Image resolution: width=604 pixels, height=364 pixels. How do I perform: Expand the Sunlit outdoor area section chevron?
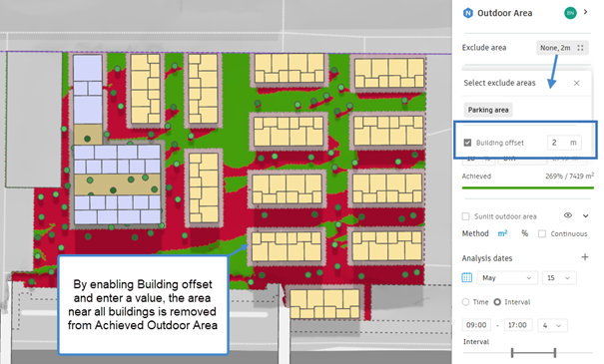(585, 215)
